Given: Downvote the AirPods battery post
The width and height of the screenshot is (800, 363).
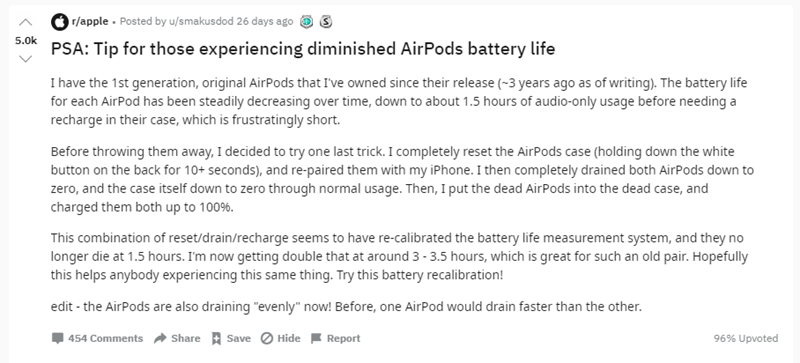Looking at the screenshot, I should [25, 59].
